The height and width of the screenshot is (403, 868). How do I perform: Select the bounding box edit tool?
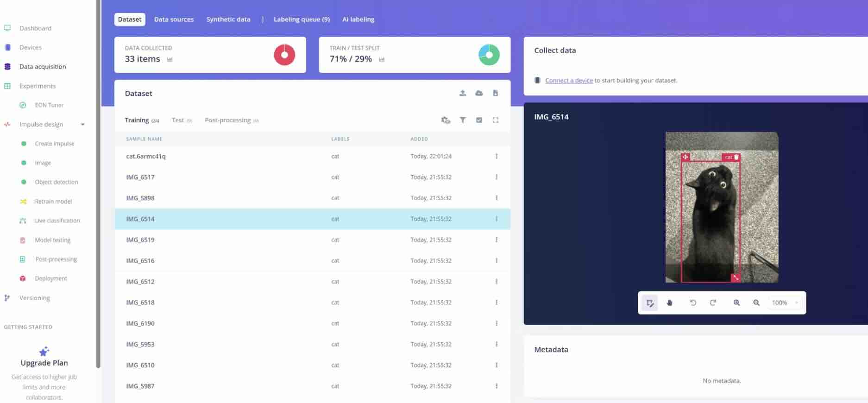tap(650, 303)
